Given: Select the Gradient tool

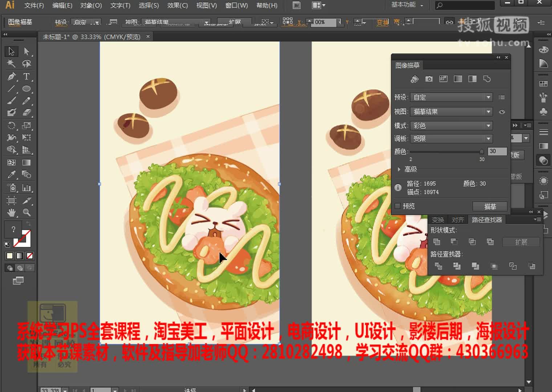Looking at the screenshot, I should [x=27, y=163].
